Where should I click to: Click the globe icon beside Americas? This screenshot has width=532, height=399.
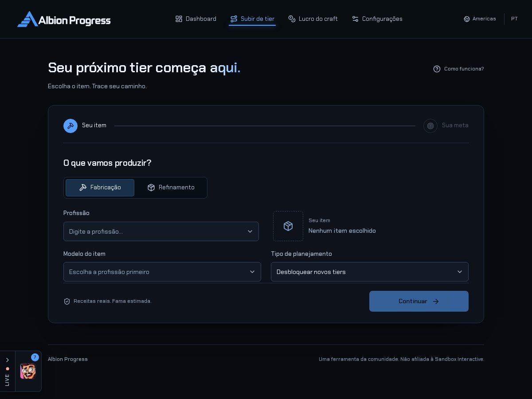tap(467, 19)
